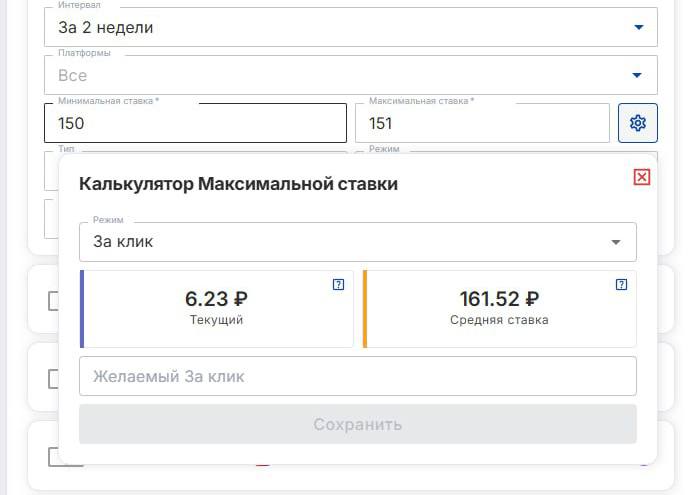The image size is (694, 495).
Task: Expand the Интервал dropdown arrow
Action: (x=638, y=27)
